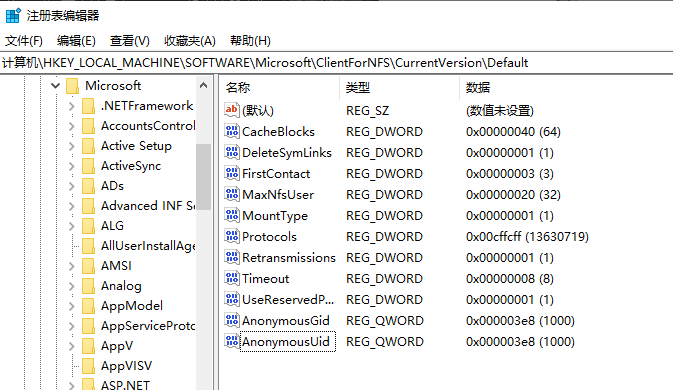Select the AppVISV tree key

[x=126, y=366]
